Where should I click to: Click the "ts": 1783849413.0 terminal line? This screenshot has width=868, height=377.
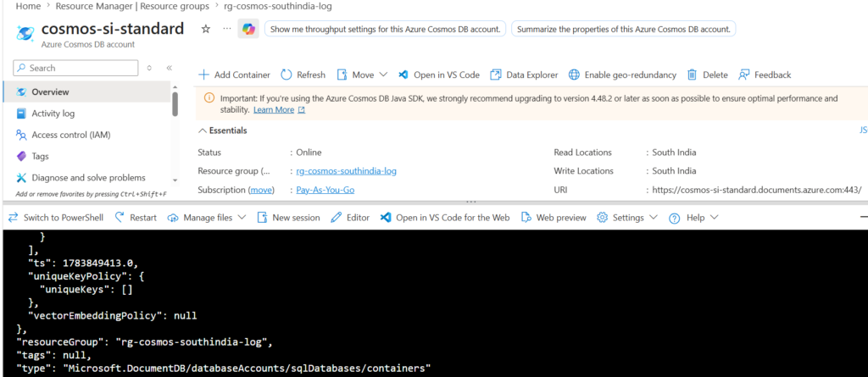click(83, 263)
